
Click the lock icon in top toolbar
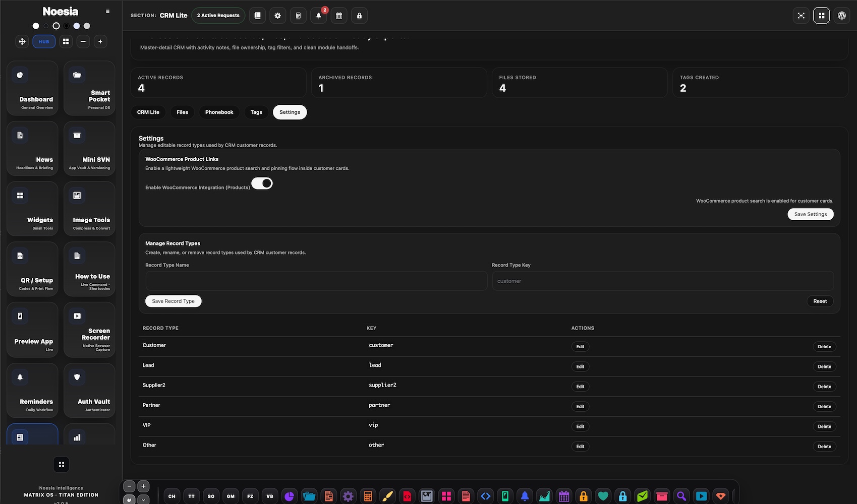tap(359, 16)
